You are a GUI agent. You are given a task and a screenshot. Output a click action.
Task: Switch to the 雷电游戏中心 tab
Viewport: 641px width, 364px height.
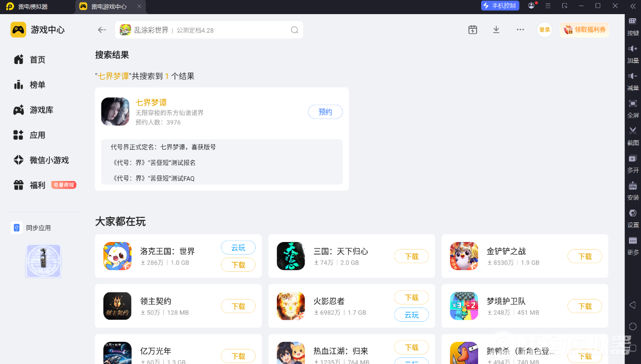coord(109,7)
